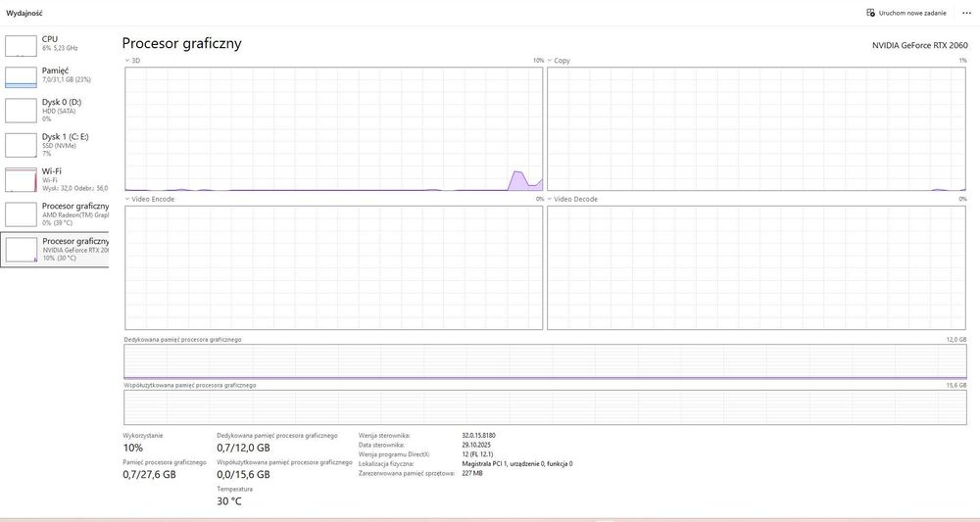
Task: Click the Temperatura label
Action: click(234, 489)
